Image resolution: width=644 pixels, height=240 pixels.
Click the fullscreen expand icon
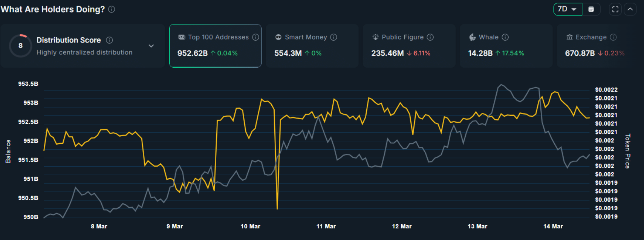(615, 9)
